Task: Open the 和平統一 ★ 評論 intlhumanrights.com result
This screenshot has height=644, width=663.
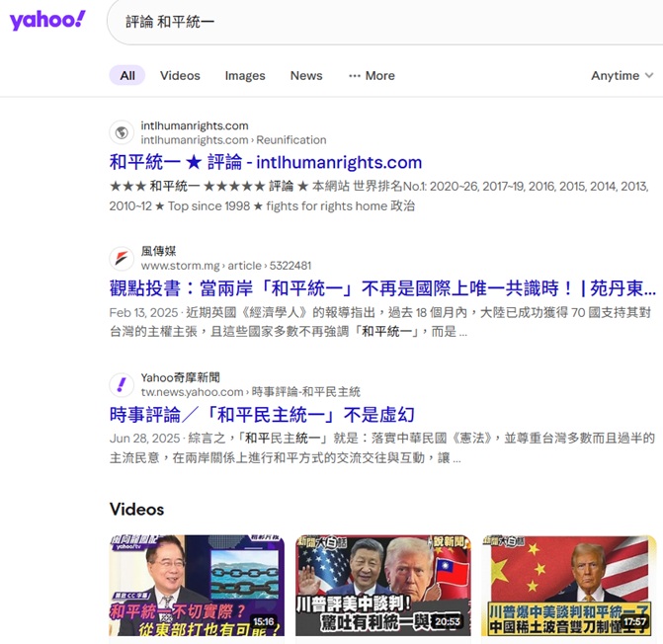Action: (x=266, y=163)
